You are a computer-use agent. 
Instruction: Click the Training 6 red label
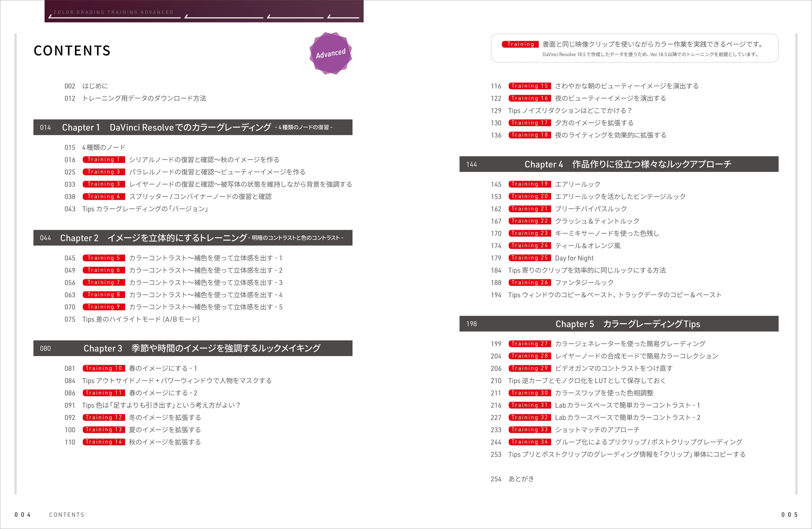104,270
